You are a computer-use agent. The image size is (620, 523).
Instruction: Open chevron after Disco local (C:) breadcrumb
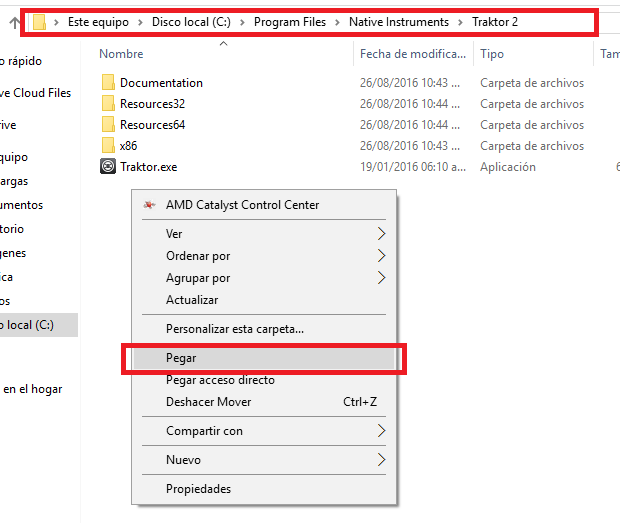pyautogui.click(x=242, y=22)
